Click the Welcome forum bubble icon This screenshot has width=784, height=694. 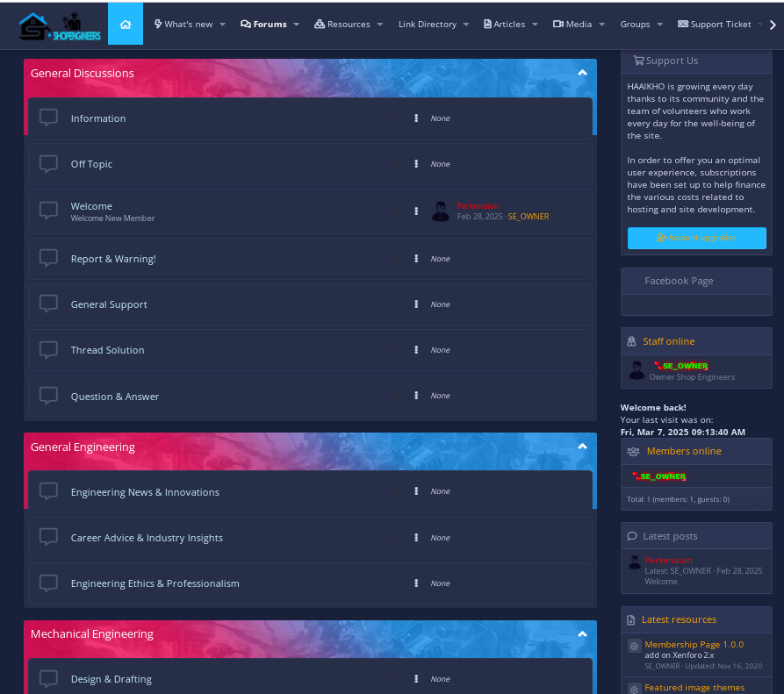click(x=48, y=211)
